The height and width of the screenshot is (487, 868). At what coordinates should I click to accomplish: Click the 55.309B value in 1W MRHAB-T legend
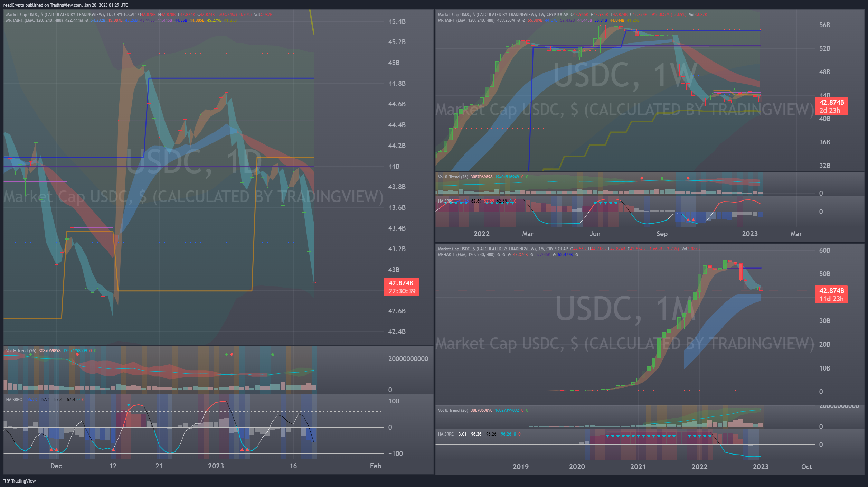(x=535, y=20)
